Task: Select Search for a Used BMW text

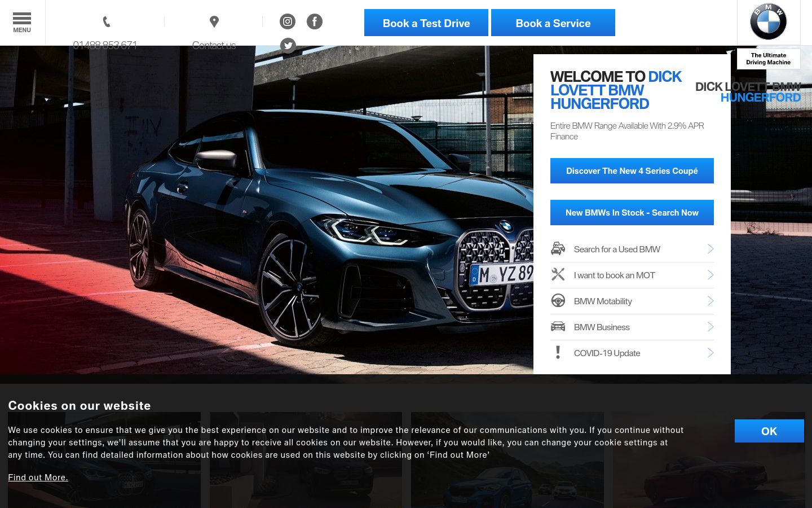Action: pos(617,249)
